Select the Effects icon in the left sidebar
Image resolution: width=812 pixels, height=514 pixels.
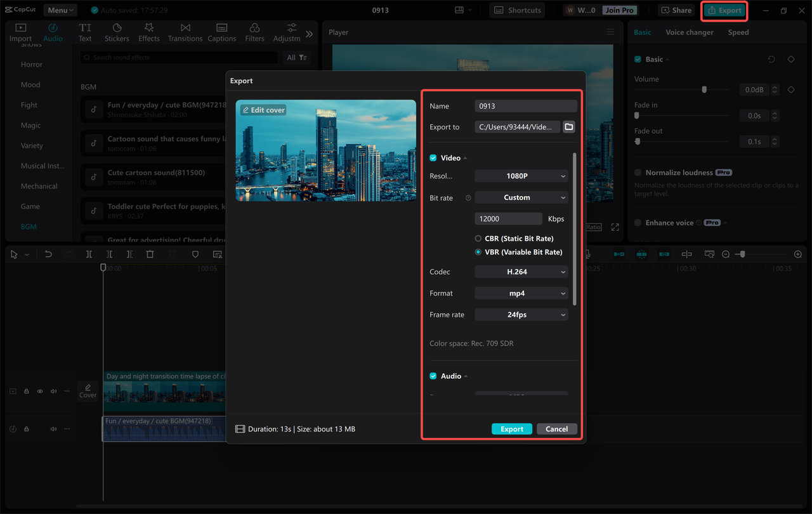point(148,32)
